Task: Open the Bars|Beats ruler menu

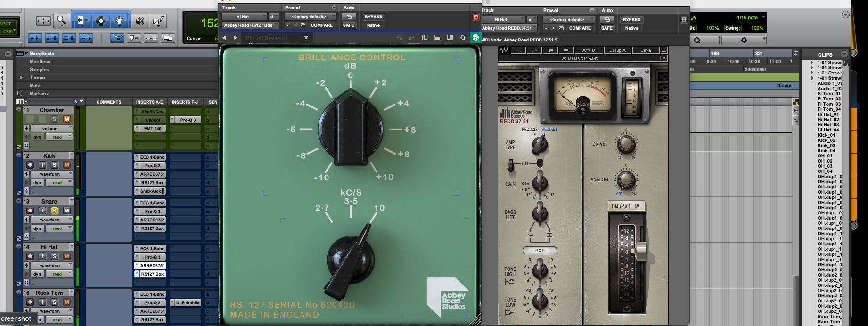Action: [x=22, y=53]
